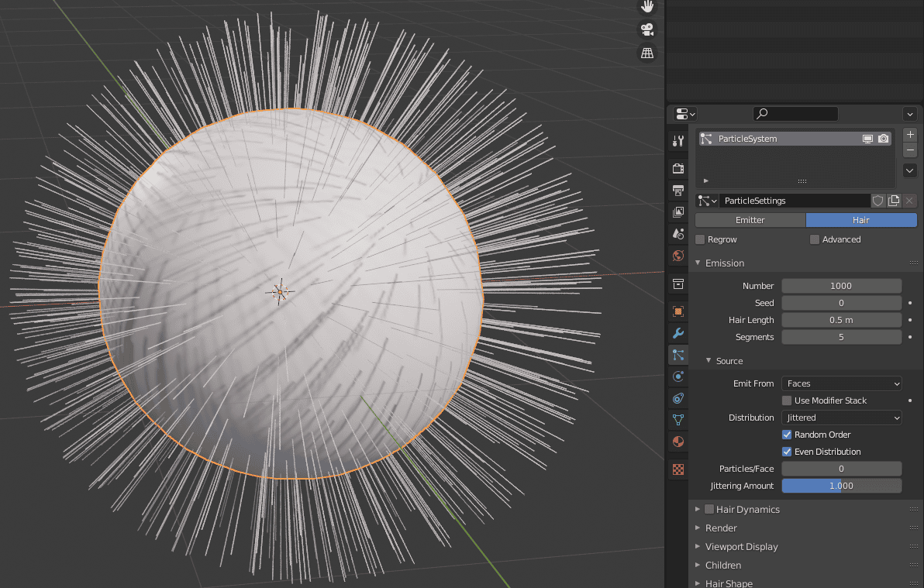Uncheck Random Order distribution option
The image size is (924, 588).
click(787, 435)
